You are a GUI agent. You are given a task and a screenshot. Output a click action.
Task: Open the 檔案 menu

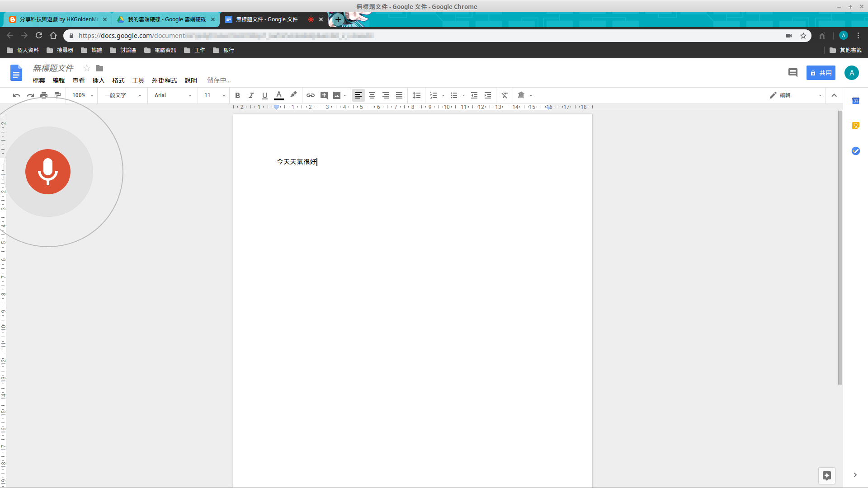point(39,80)
